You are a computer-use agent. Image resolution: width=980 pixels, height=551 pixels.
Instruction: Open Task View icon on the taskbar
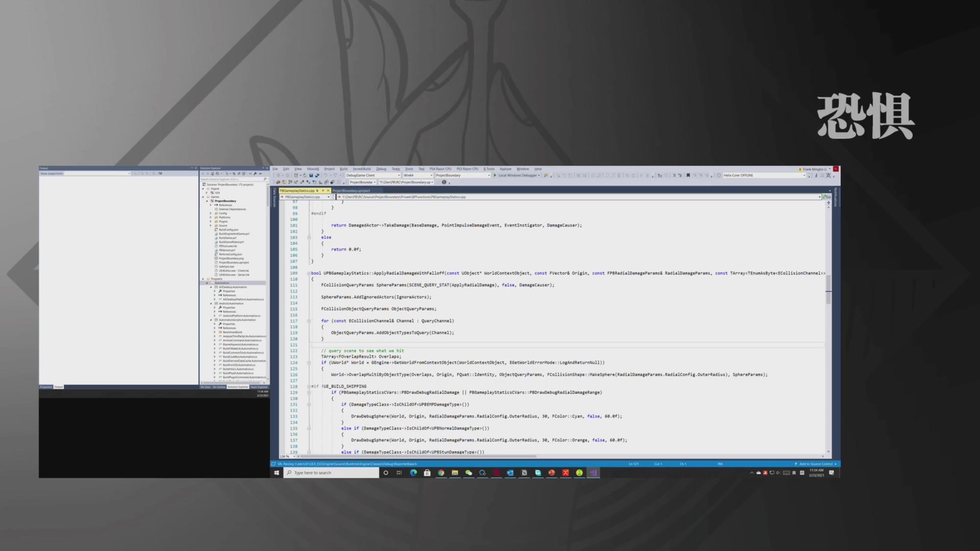pyautogui.click(x=399, y=473)
